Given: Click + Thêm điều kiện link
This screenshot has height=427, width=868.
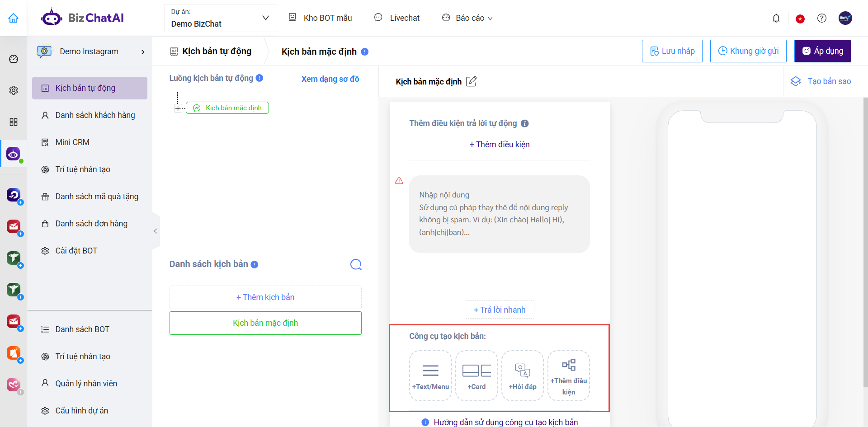Looking at the screenshot, I should tap(500, 145).
